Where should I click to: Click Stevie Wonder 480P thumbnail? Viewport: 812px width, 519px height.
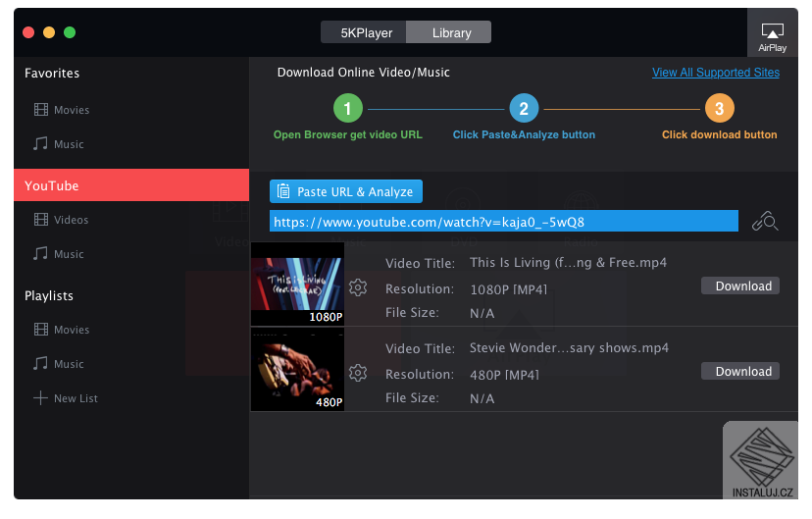298,369
